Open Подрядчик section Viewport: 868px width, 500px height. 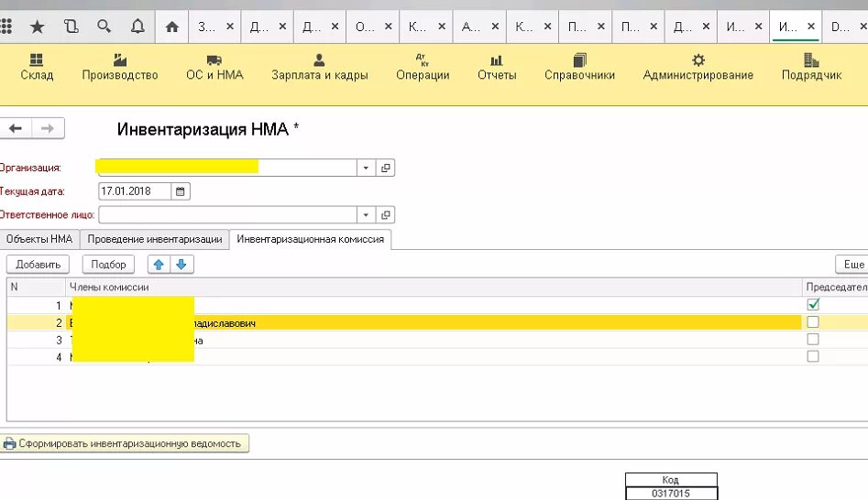point(811,68)
